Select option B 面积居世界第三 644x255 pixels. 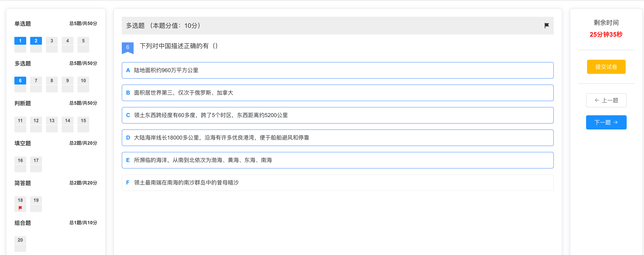(x=338, y=93)
